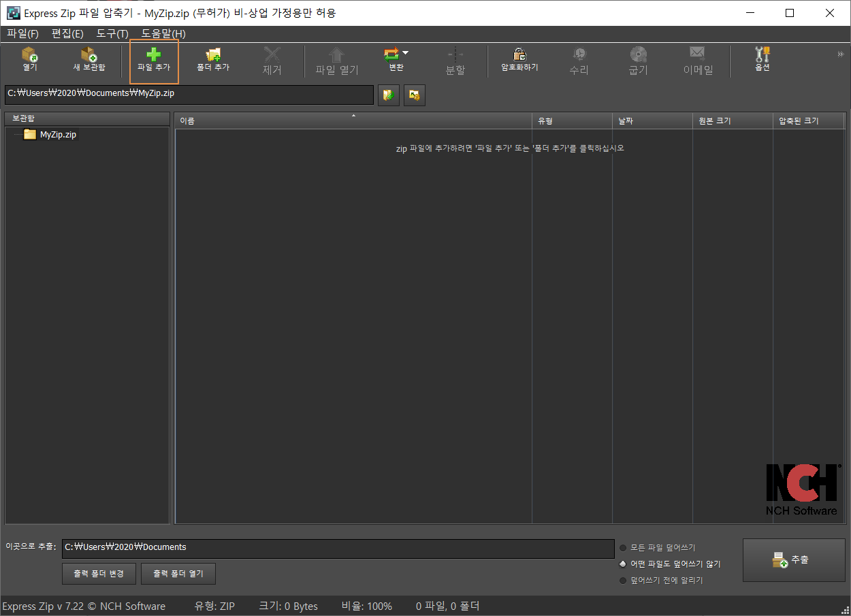Click the 암호화하기 lock icon
This screenshot has width=851, height=616.
519,54
